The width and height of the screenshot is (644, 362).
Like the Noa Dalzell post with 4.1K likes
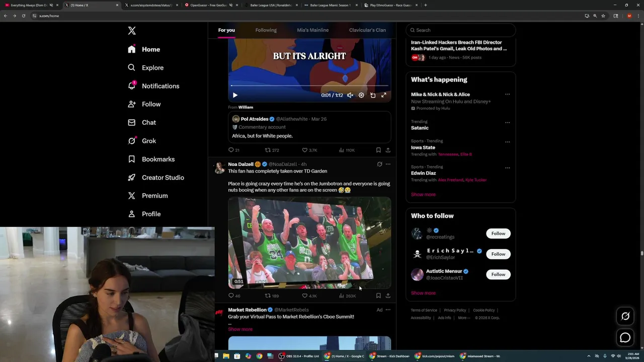309,296
